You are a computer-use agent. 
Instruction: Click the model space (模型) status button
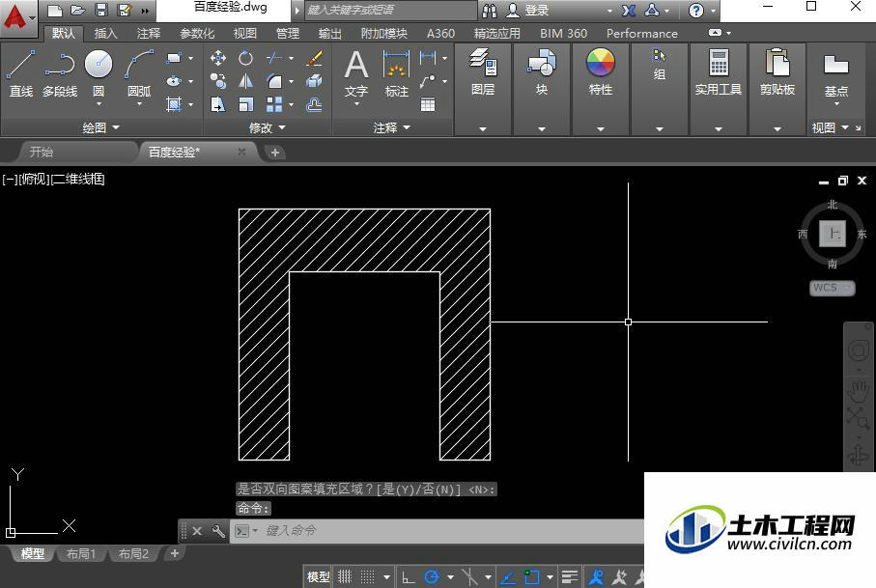pyautogui.click(x=319, y=576)
